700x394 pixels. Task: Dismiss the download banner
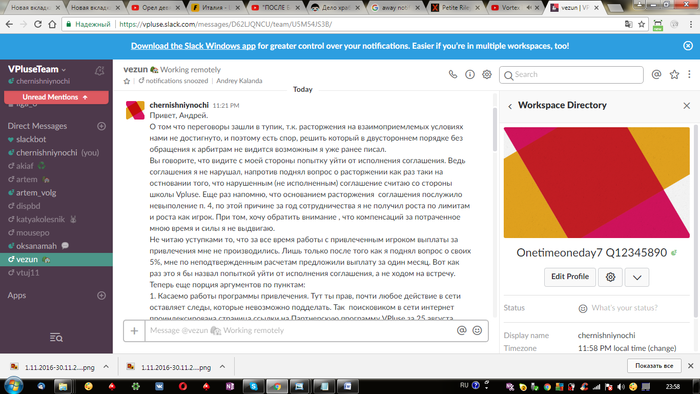click(688, 46)
